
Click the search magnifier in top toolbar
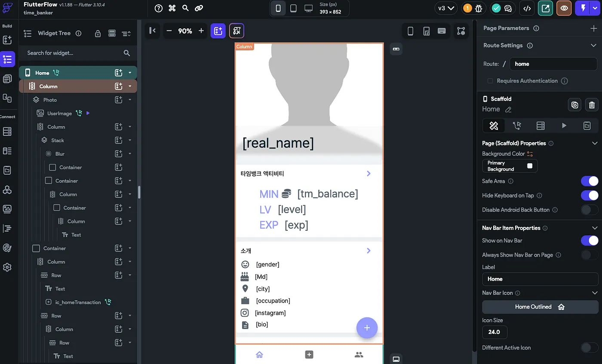tap(185, 8)
